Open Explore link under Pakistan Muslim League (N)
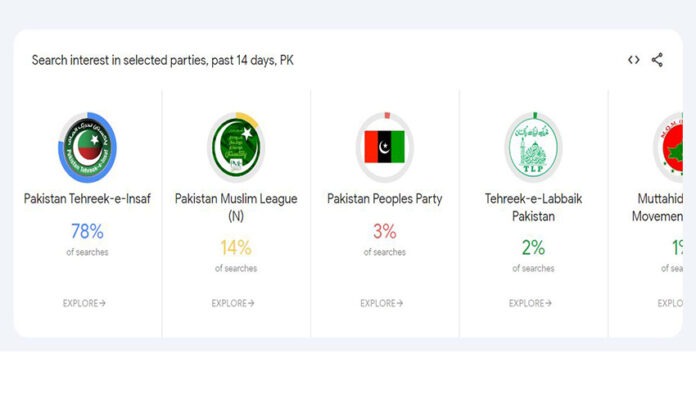Screen dimensions: 696x409 tap(233, 303)
